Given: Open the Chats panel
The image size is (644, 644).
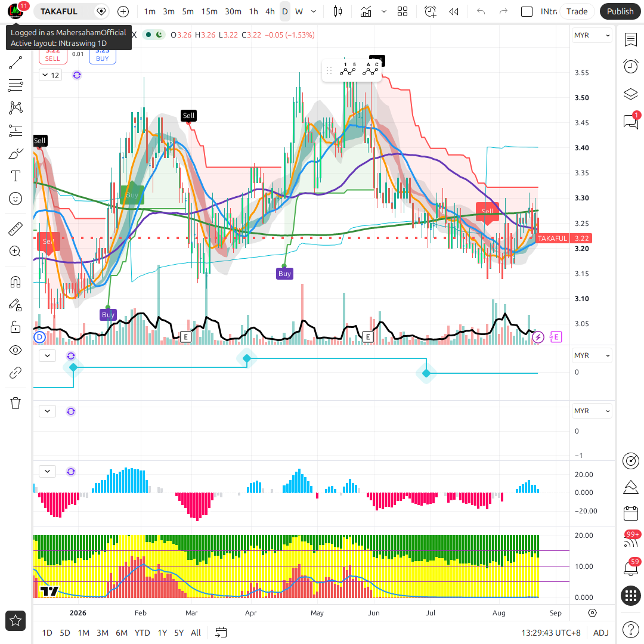Looking at the screenshot, I should click(630, 121).
